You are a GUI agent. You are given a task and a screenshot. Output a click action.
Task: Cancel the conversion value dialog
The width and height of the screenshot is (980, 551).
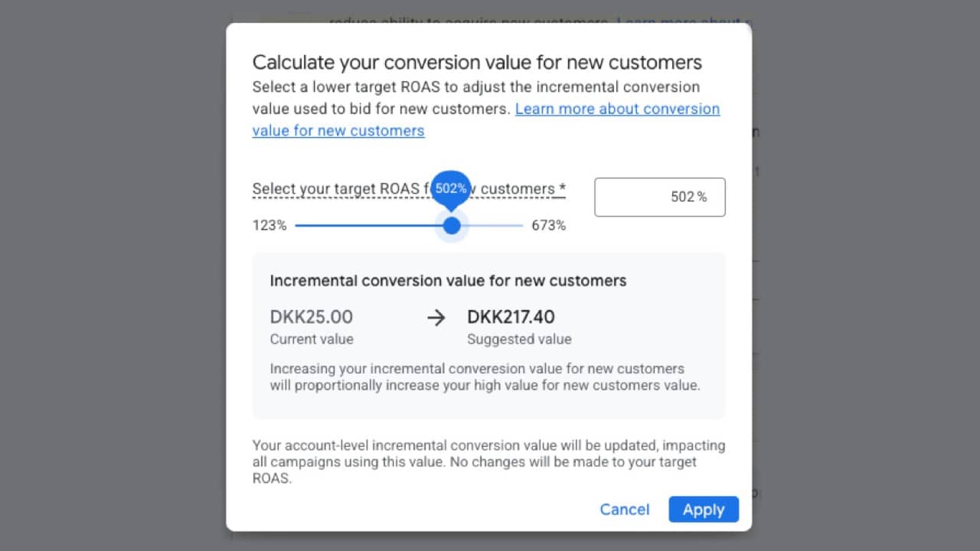tap(624, 510)
